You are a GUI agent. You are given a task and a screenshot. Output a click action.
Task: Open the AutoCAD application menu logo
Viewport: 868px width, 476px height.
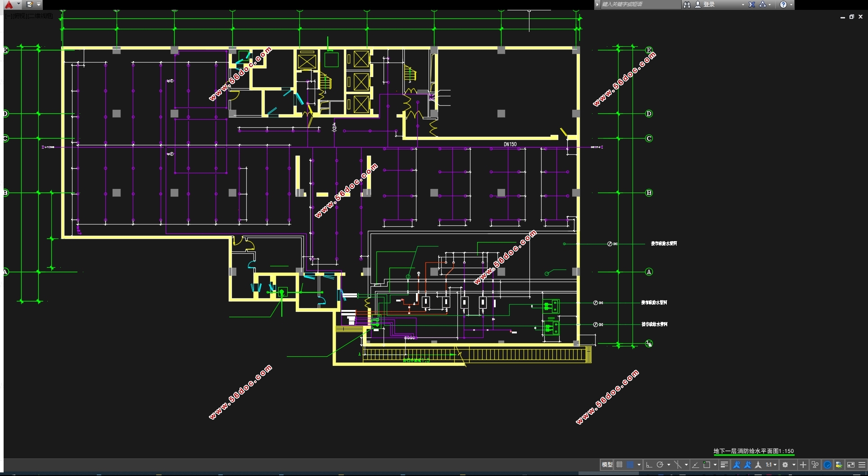[9, 4]
